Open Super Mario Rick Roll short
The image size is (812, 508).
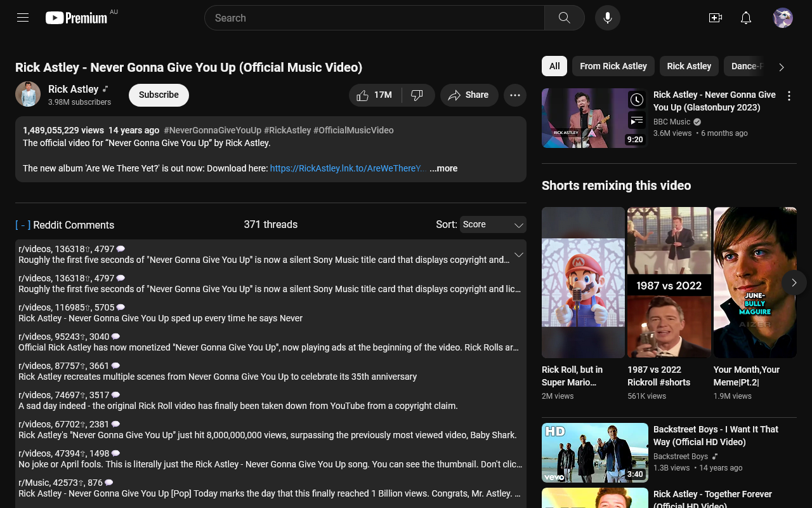click(x=584, y=283)
